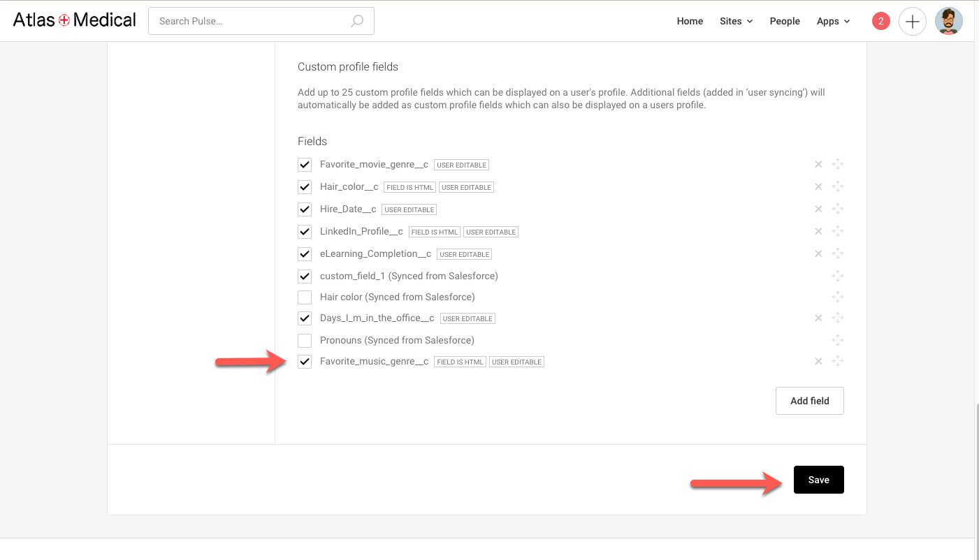Click USER EDITABLE tag on eLearning_Completion__c
This screenshot has height=560, width=979.
point(465,254)
